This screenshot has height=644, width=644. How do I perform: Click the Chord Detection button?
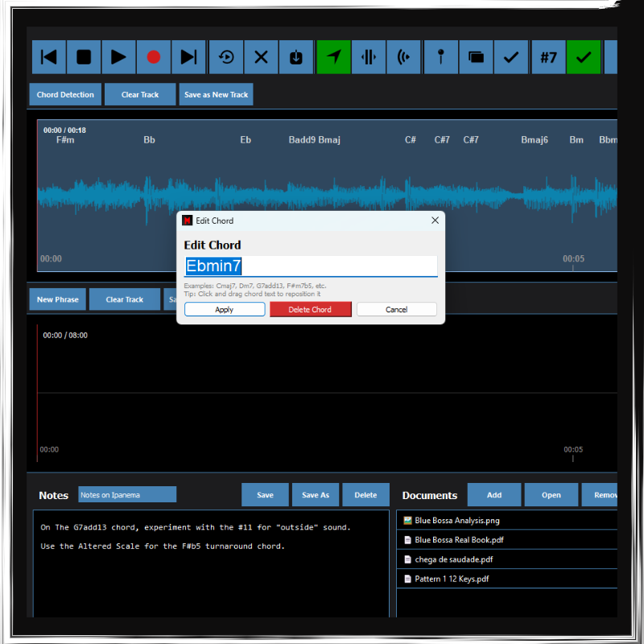65,95
